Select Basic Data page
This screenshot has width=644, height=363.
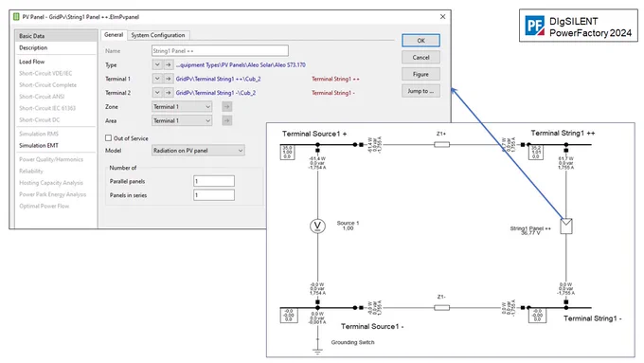click(56, 36)
